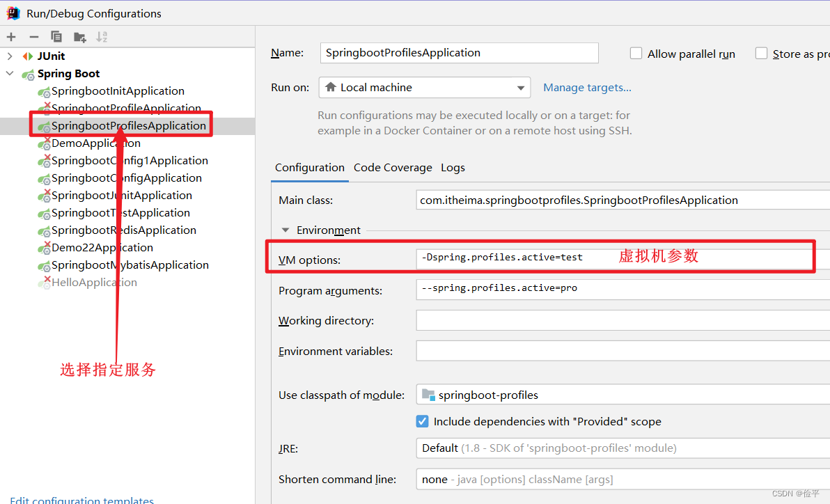Click SpringbootConfig1Application icon
The image size is (830, 504).
(44, 161)
